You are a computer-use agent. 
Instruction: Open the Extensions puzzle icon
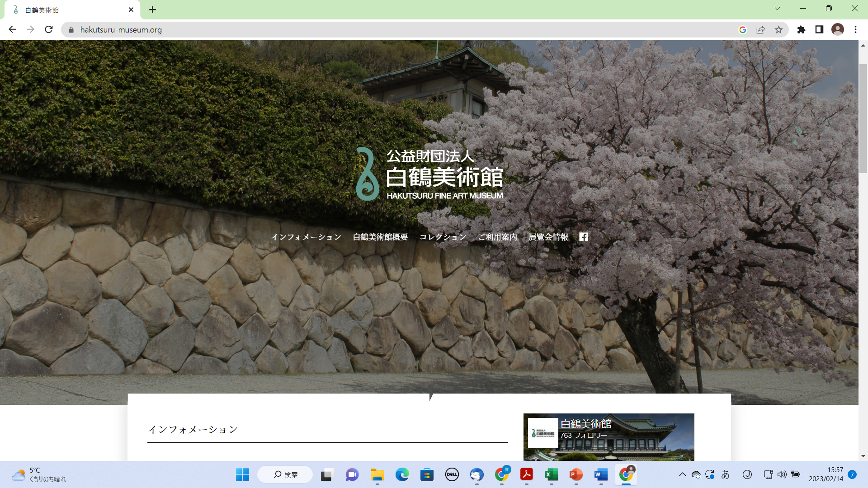pyautogui.click(x=801, y=30)
